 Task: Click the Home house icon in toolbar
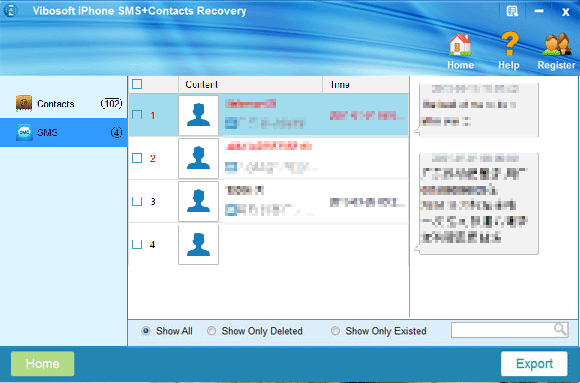[x=460, y=44]
